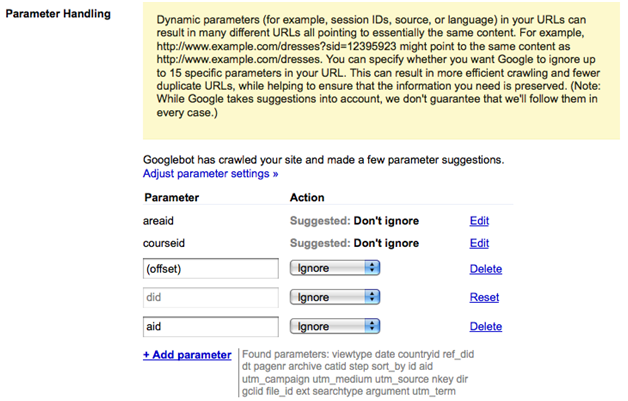
Task: Reset the did parameter
Action: pos(484,297)
